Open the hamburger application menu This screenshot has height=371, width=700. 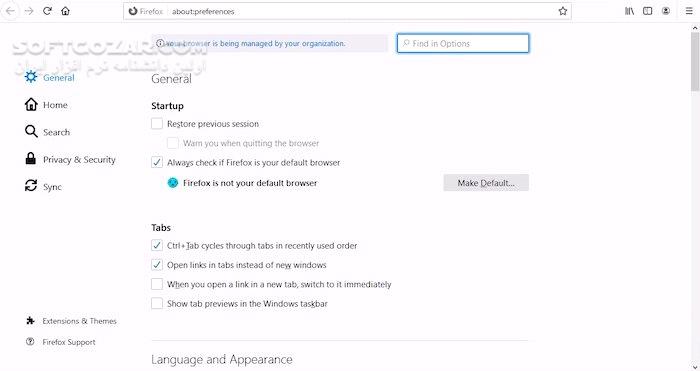689,11
